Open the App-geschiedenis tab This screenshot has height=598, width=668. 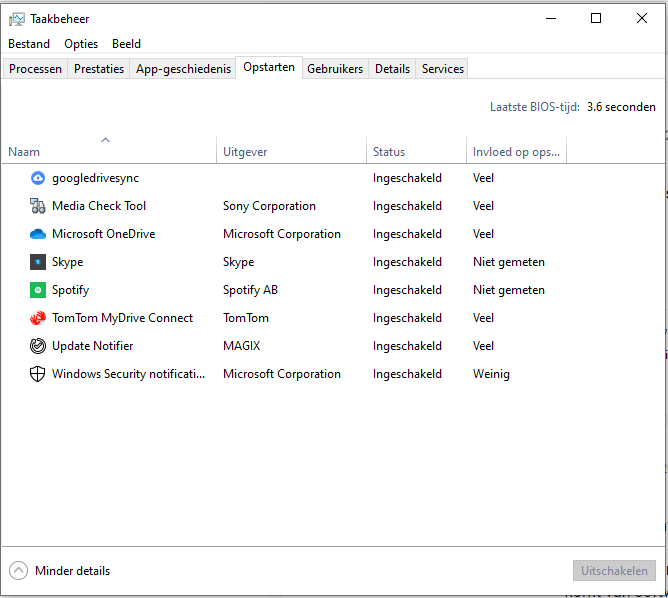click(x=183, y=69)
